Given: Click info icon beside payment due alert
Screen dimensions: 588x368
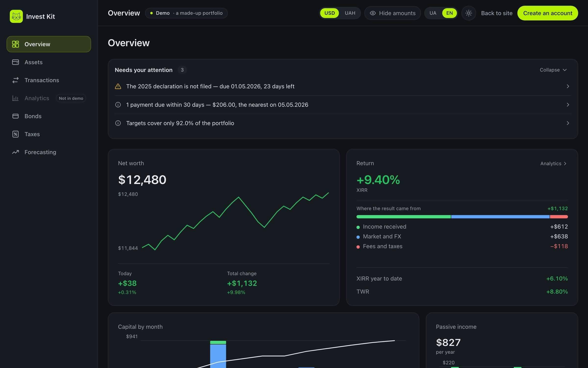Looking at the screenshot, I should 118,105.
